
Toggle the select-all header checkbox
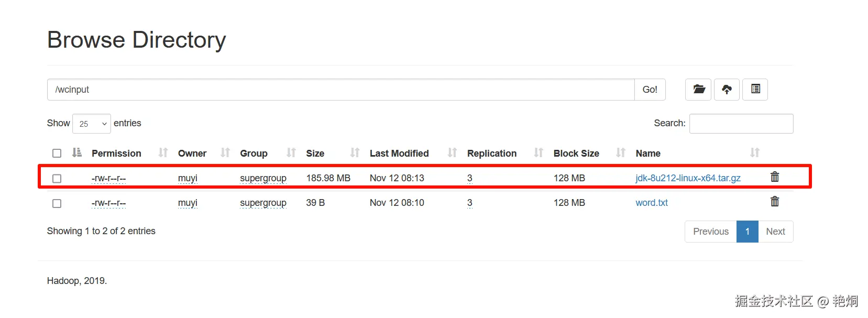click(x=57, y=153)
